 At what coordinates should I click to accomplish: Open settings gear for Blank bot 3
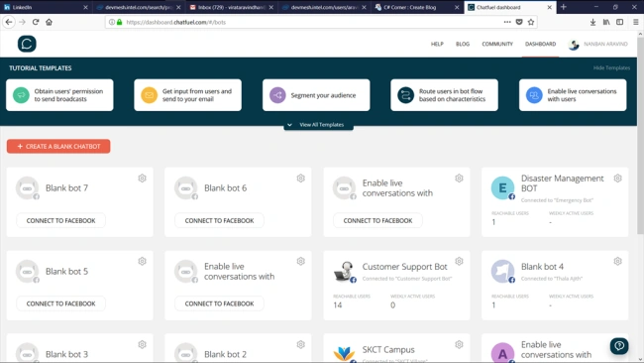coord(142,344)
